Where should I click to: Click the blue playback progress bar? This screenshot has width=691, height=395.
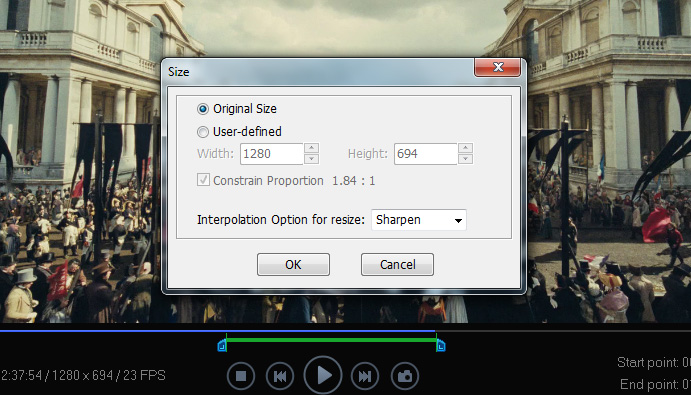(218, 331)
